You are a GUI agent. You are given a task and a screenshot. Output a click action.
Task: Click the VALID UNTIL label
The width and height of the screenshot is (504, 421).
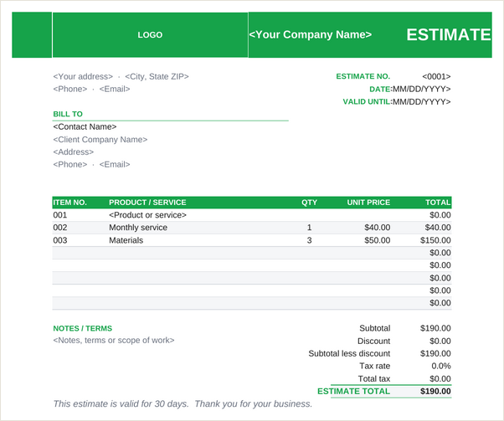[367, 102]
